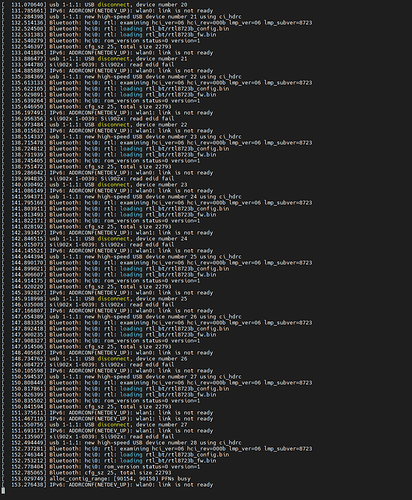Select the 'new high-speed USB device number 25' line
The width and height of the screenshot is (412, 500).
(121, 257)
